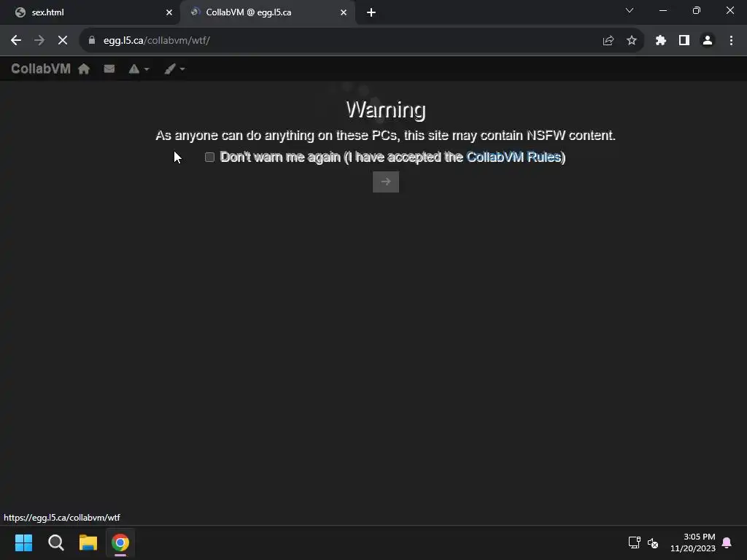Open Windows taskbar search
747x560 pixels.
(x=56, y=542)
